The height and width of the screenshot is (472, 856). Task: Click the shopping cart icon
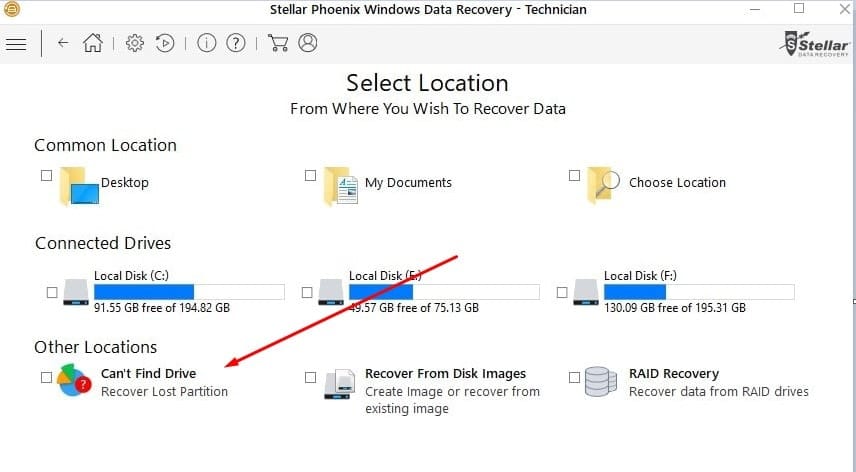(278, 43)
